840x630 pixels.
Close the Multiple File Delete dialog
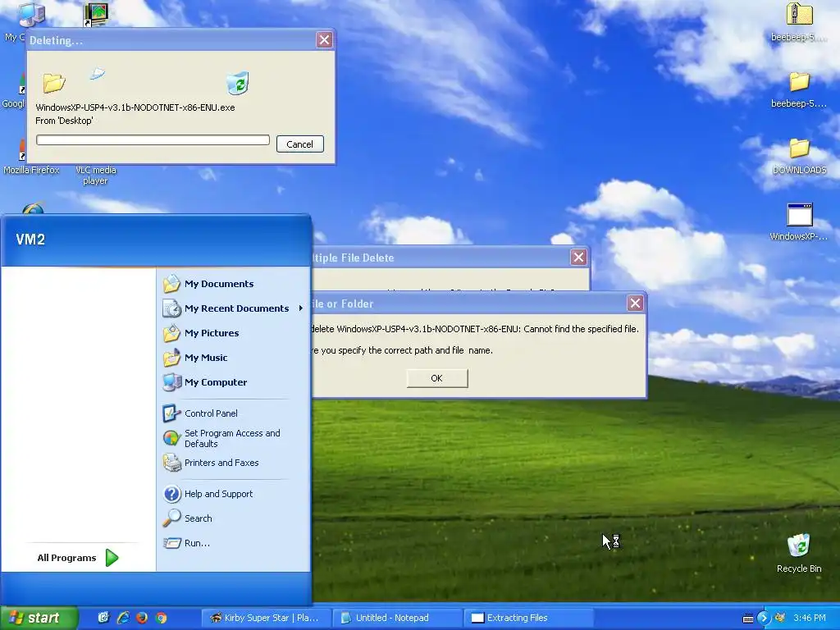578,258
